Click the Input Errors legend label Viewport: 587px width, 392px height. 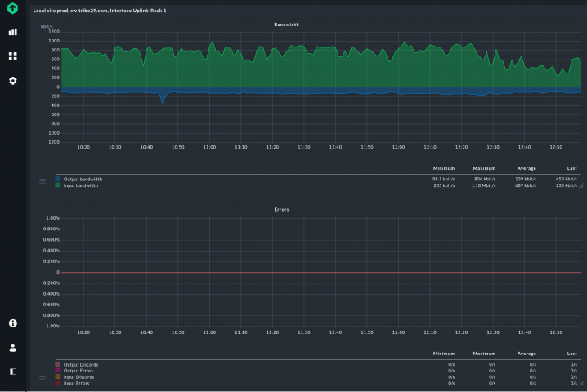(x=78, y=383)
